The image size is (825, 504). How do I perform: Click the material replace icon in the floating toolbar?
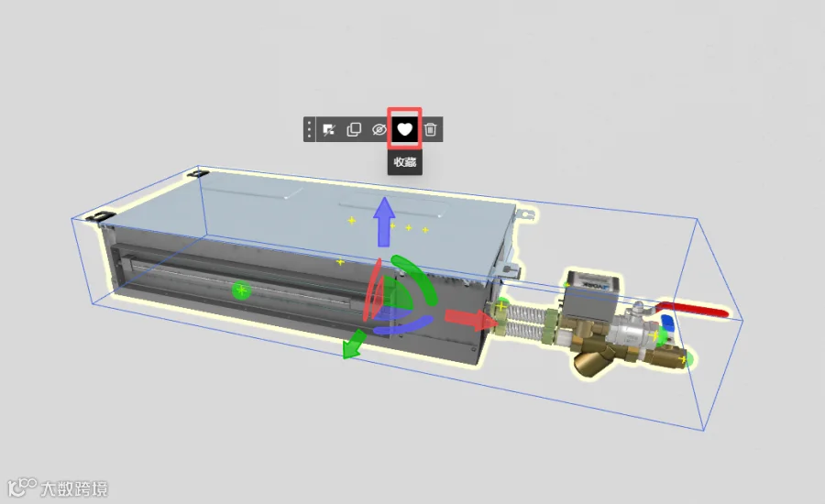pyautogui.click(x=329, y=129)
